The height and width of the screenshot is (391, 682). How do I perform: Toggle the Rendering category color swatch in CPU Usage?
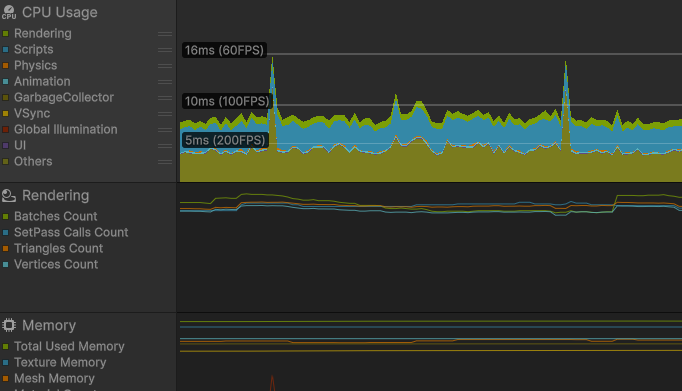[6, 33]
